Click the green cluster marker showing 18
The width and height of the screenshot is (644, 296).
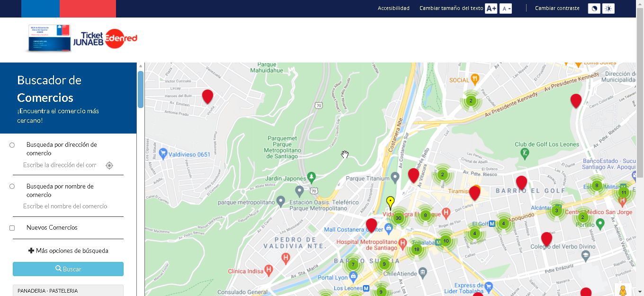tap(417, 250)
